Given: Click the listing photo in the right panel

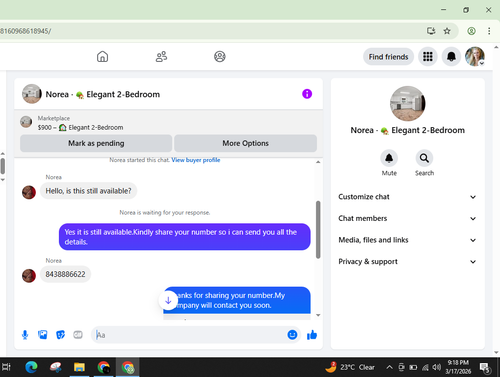Looking at the screenshot, I should [407, 103].
